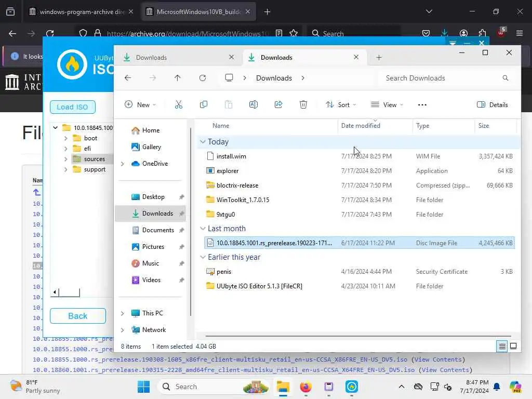Expand the boot folder in ISO tree
532x399 pixels.
point(66,138)
